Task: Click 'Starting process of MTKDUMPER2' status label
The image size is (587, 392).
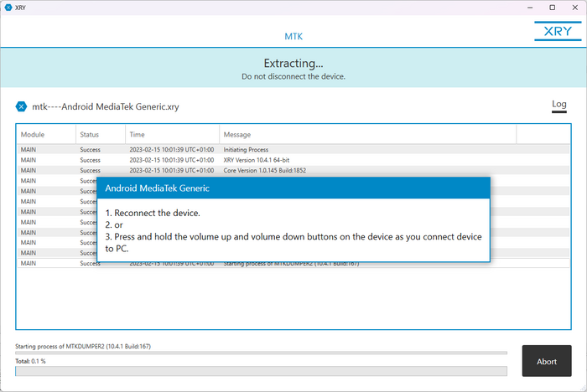Action: [x=83, y=347]
